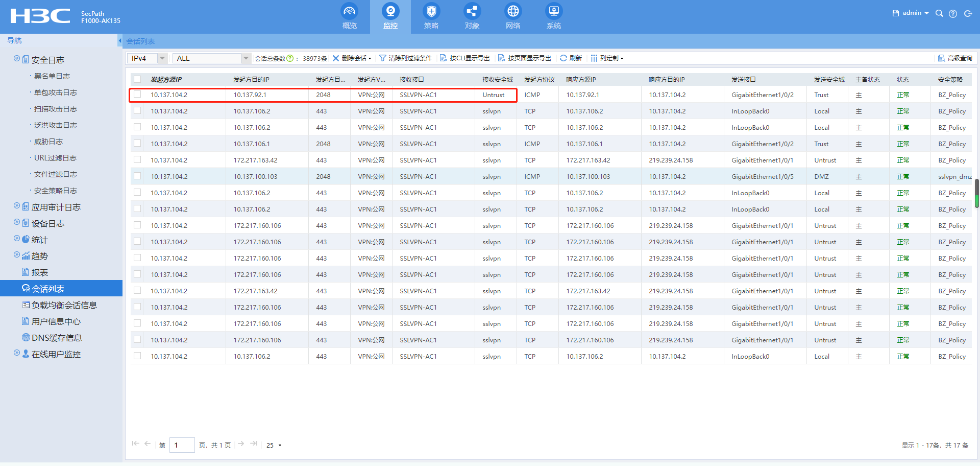
Task: Open the IPv4 protocol dropdown
Action: click(162, 58)
